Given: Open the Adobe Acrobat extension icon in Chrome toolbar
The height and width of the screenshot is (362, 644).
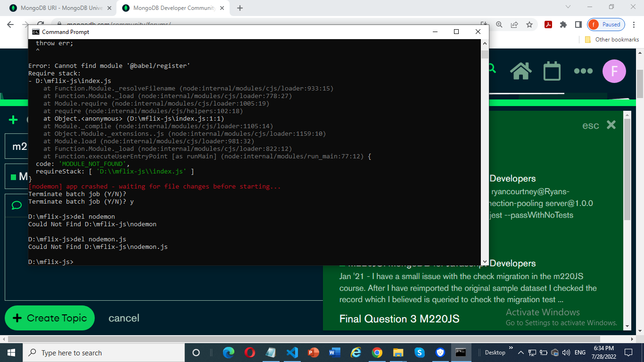Looking at the screenshot, I should (548, 25).
